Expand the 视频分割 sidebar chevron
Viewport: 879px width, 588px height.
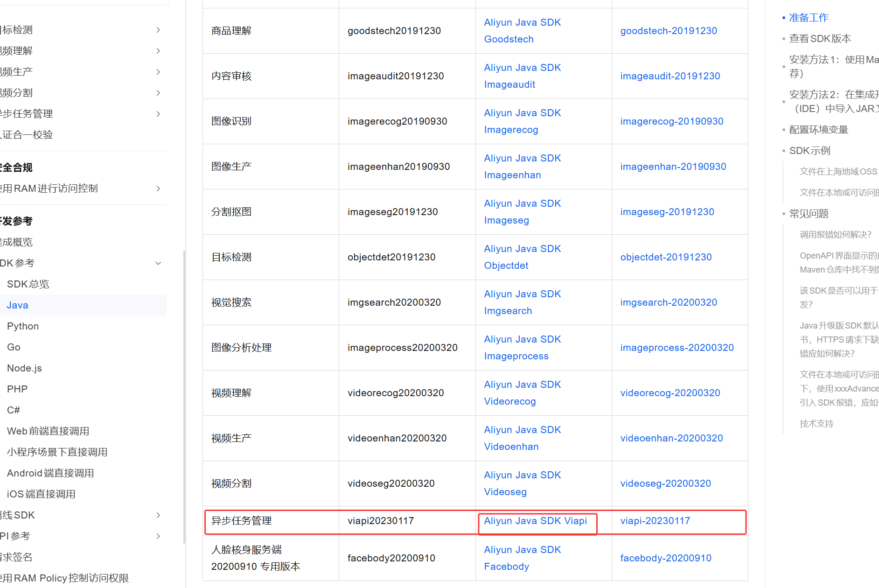click(x=158, y=93)
